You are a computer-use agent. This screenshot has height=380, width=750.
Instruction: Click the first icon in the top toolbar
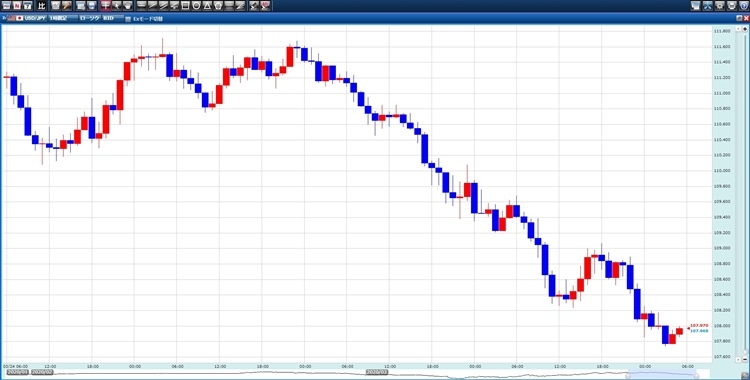[x=6, y=6]
